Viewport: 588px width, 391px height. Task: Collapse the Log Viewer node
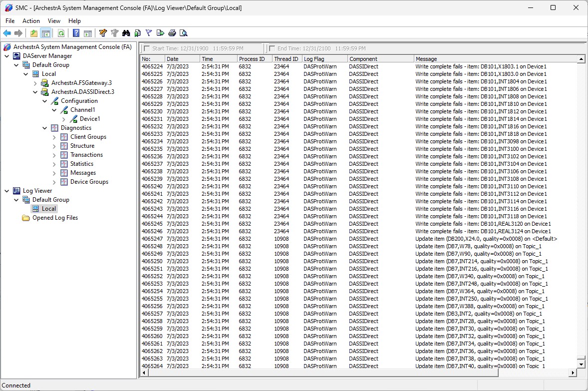coord(7,191)
